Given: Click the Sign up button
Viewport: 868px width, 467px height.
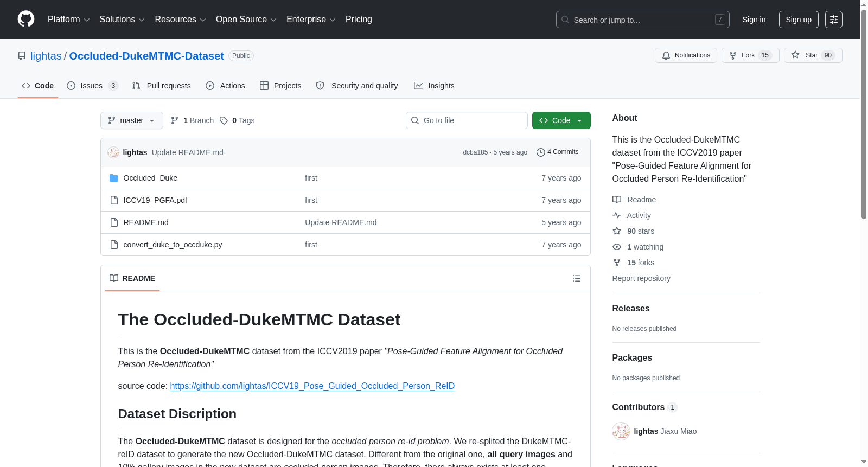Looking at the screenshot, I should pyautogui.click(x=799, y=20).
